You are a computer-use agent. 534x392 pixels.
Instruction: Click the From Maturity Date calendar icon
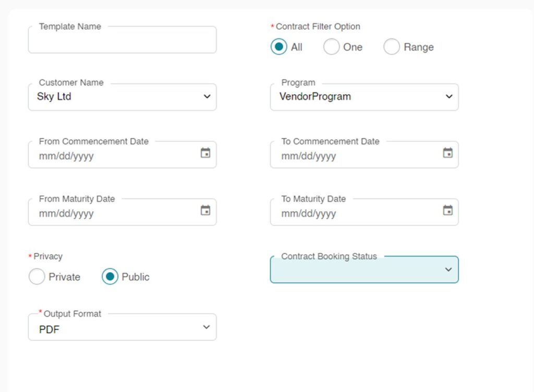[205, 211]
